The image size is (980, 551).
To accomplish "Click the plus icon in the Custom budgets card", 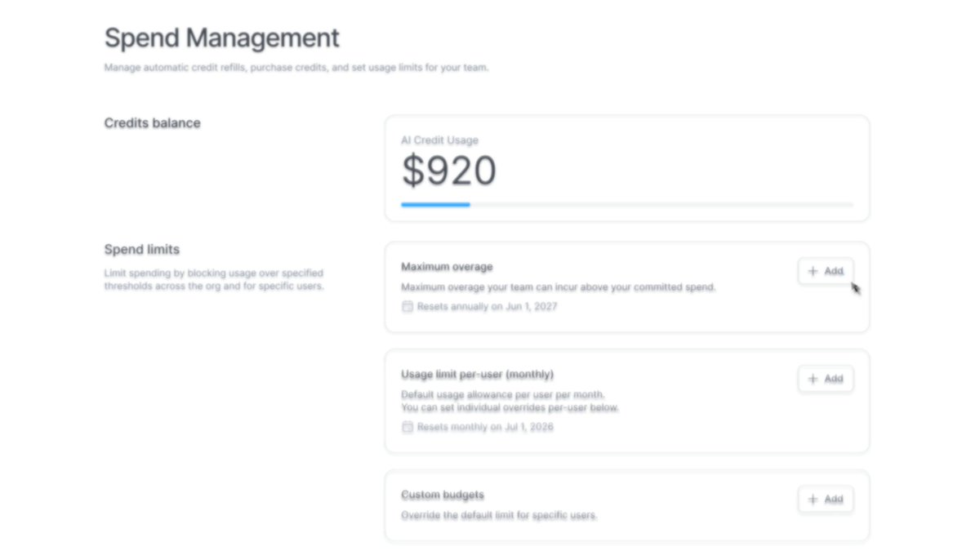I will point(813,500).
